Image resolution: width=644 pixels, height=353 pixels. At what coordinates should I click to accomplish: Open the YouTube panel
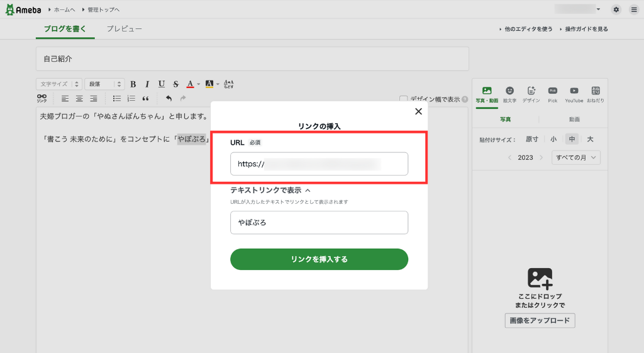(x=574, y=94)
